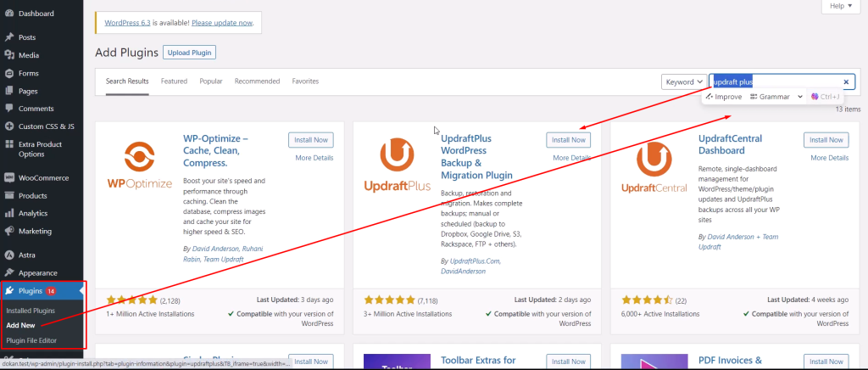Click the Plugins plug icon

point(8,291)
